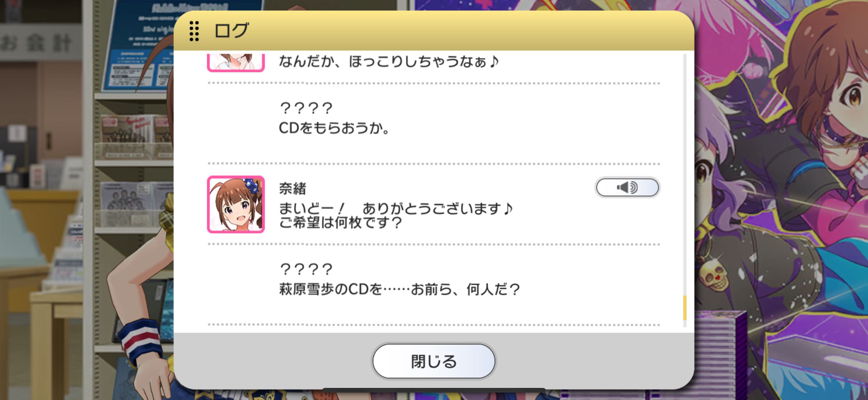Tap the line ご希望は何枚です？
This screenshot has width=868, height=400.
pyautogui.click(x=340, y=223)
